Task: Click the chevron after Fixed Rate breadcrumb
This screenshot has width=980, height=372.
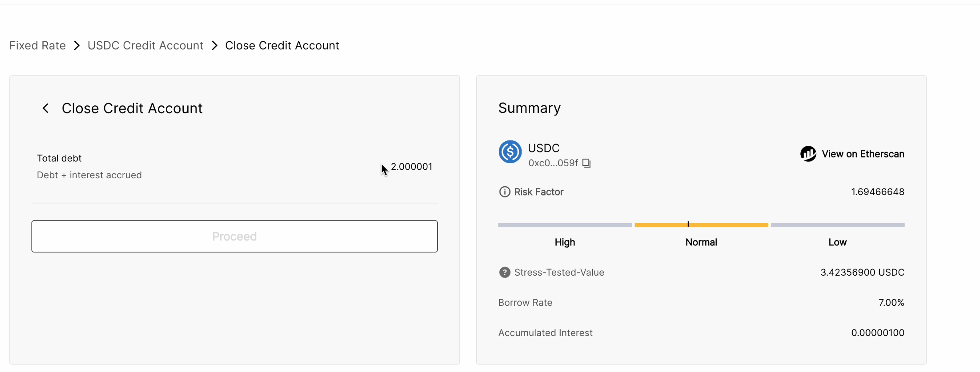Action: (77, 46)
